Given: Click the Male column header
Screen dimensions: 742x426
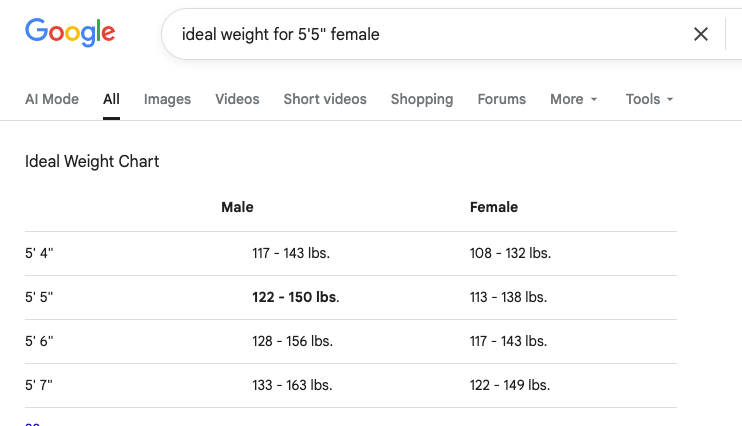Looking at the screenshot, I should pos(238,207).
